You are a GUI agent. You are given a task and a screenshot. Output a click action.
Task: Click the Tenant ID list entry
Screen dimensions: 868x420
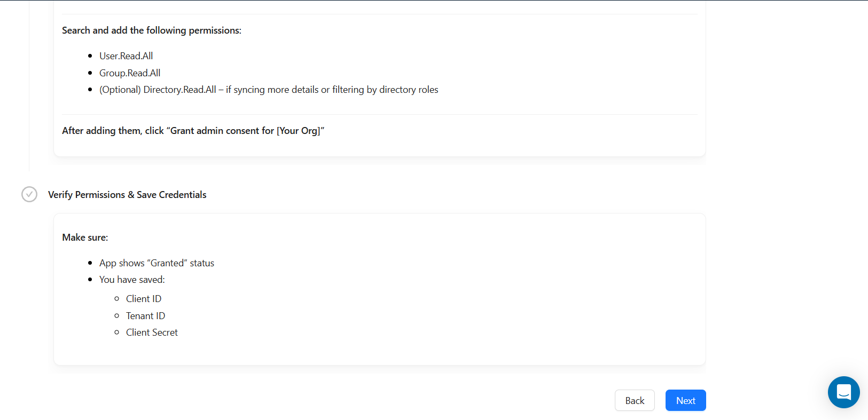[145, 316]
